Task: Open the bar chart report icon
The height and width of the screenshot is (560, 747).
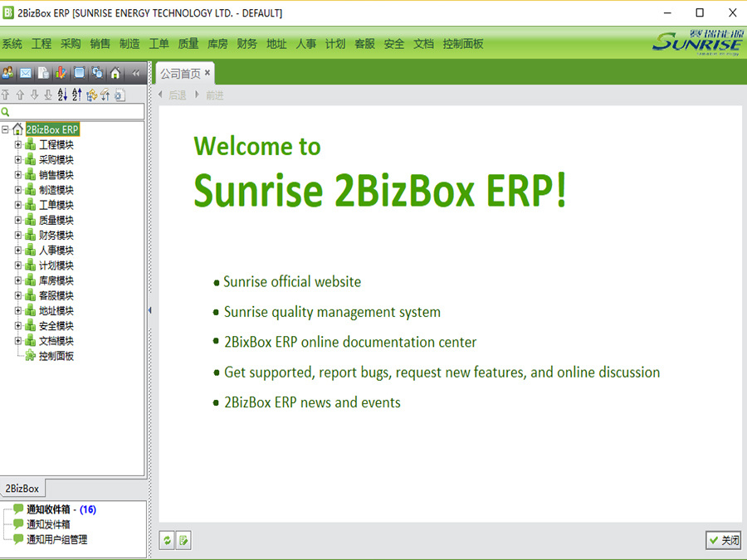Action: click(x=61, y=73)
